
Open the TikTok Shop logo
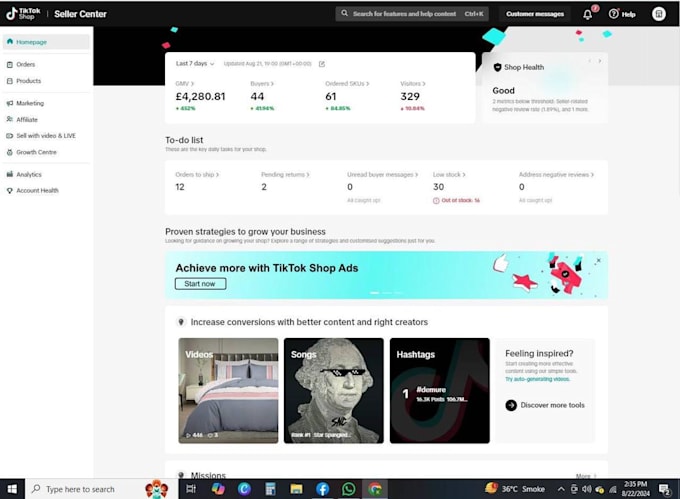pos(23,14)
